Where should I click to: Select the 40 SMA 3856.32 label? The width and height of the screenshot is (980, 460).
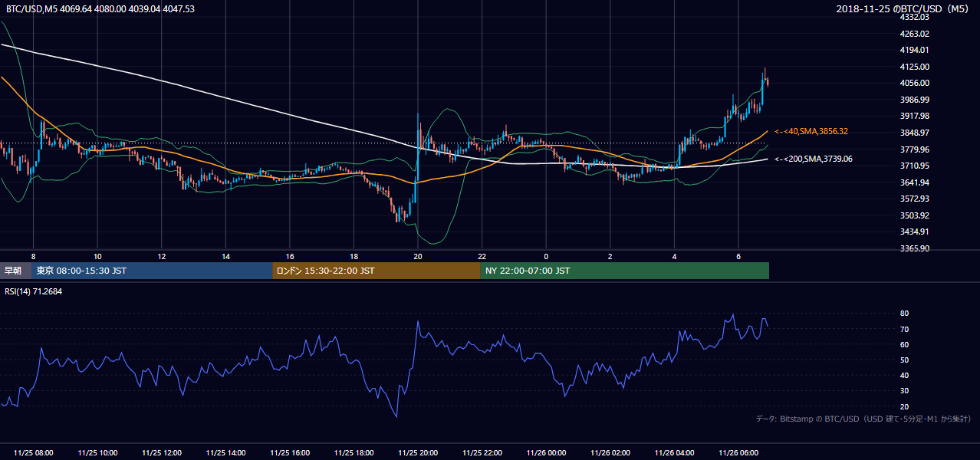[x=811, y=132]
